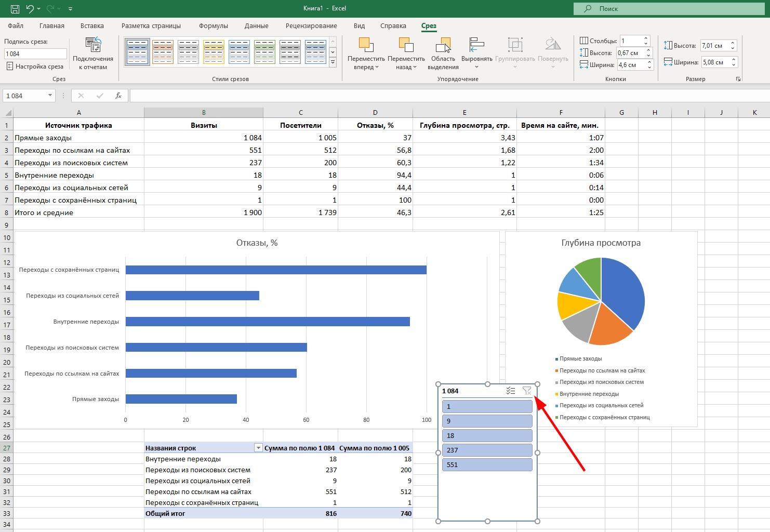
Task: Toggle multi-select icon in slicer
Action: pos(511,391)
